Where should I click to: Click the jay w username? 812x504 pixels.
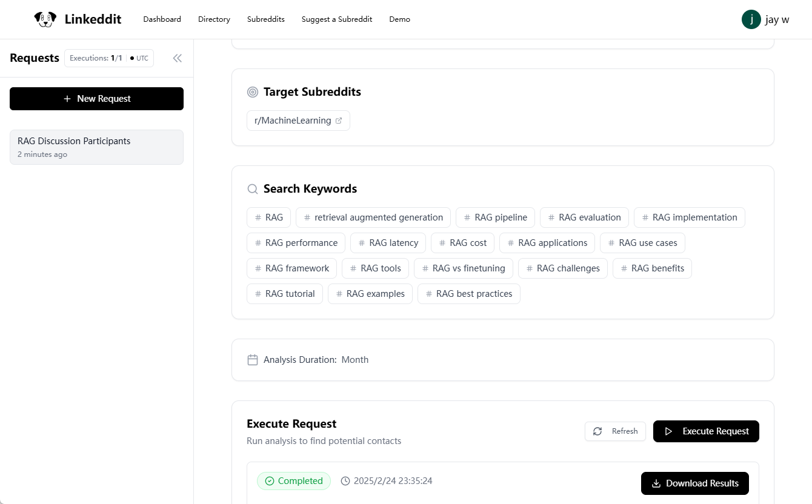(777, 19)
